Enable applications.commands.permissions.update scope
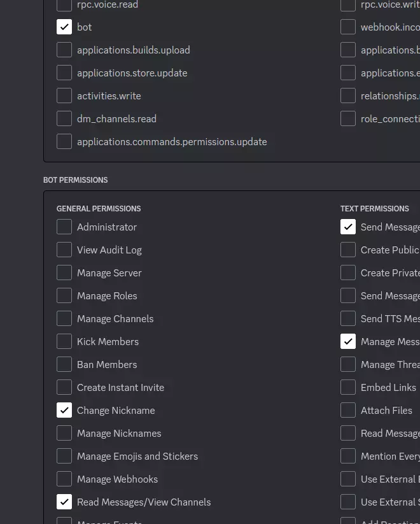The image size is (420, 524). (x=64, y=142)
